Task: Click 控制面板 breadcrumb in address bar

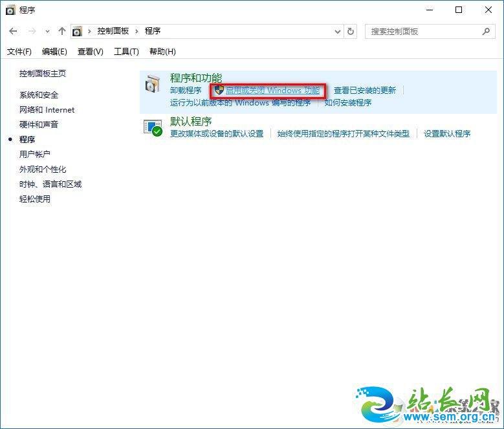Action: pos(113,31)
